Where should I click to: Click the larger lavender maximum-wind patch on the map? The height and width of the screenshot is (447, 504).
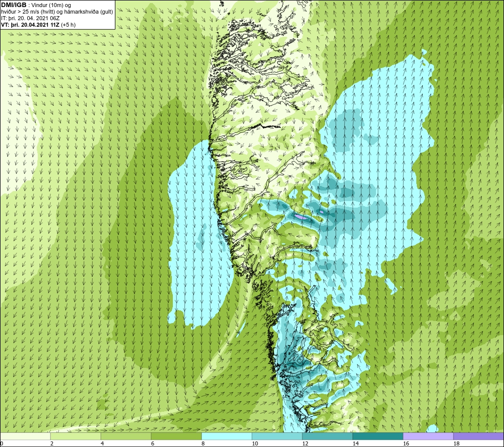(301, 218)
